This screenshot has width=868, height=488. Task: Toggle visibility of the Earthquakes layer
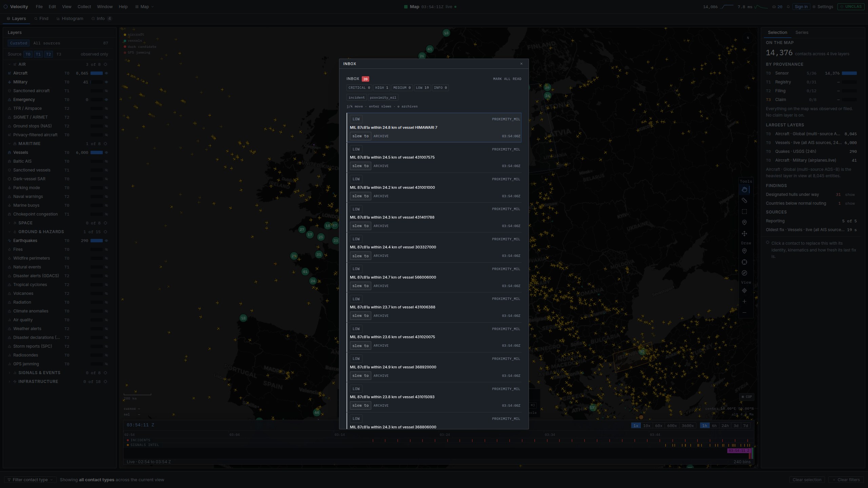(106, 241)
